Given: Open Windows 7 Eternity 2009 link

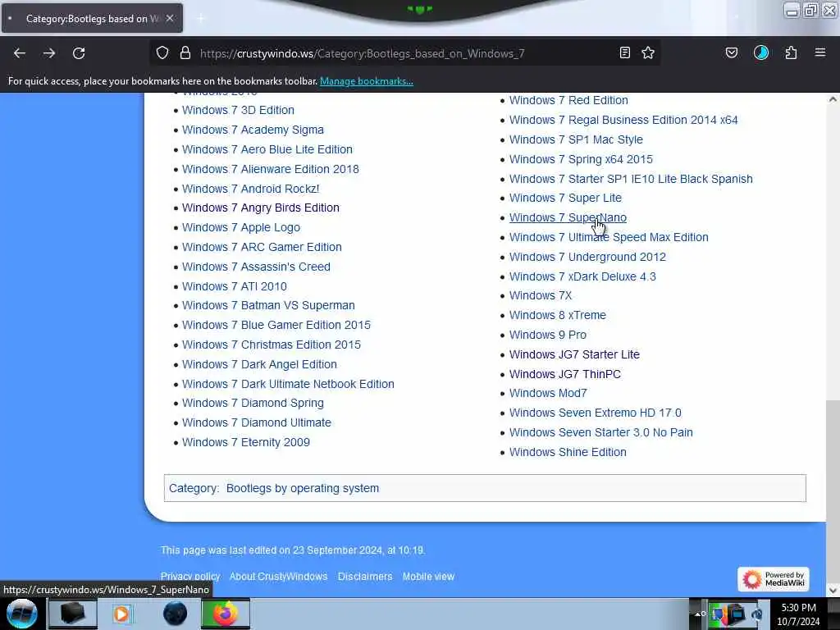Looking at the screenshot, I should pos(246,442).
